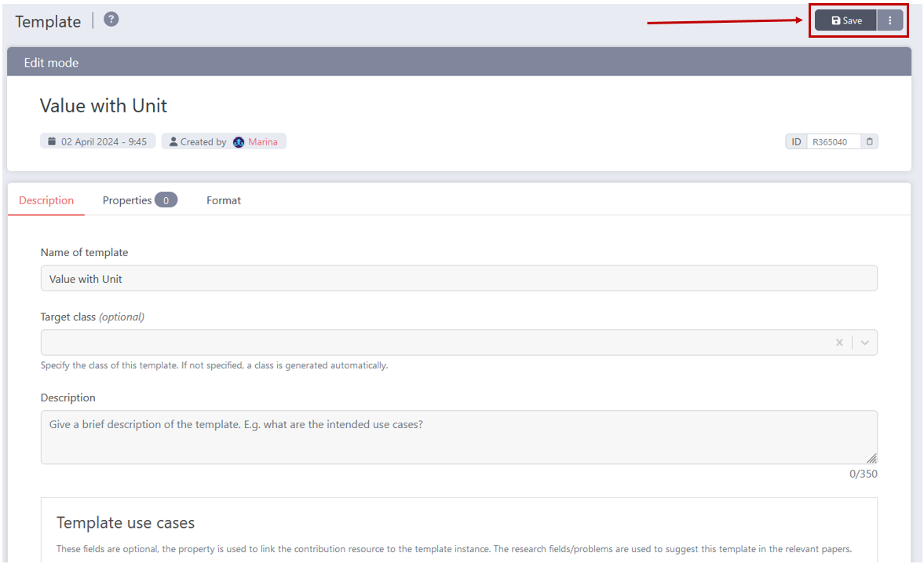This screenshot has height=564, width=924.
Task: Clear Target class with the X icon
Action: pos(839,342)
